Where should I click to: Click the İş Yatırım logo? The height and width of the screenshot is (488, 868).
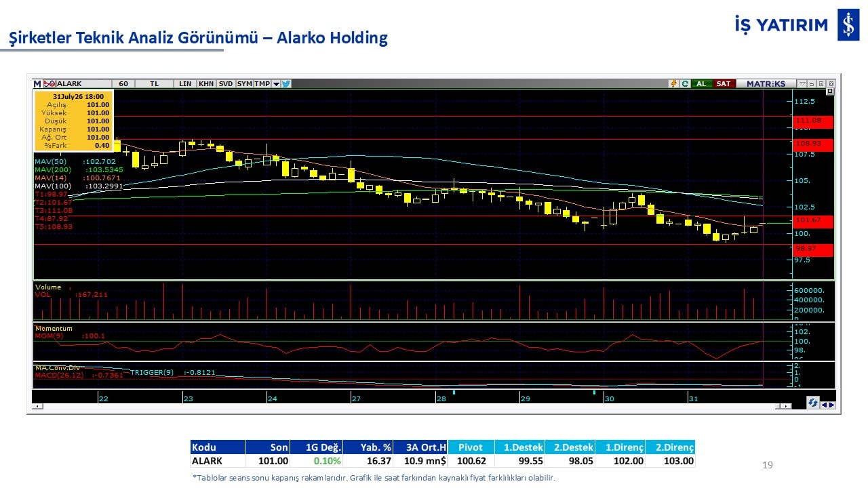coord(797,25)
